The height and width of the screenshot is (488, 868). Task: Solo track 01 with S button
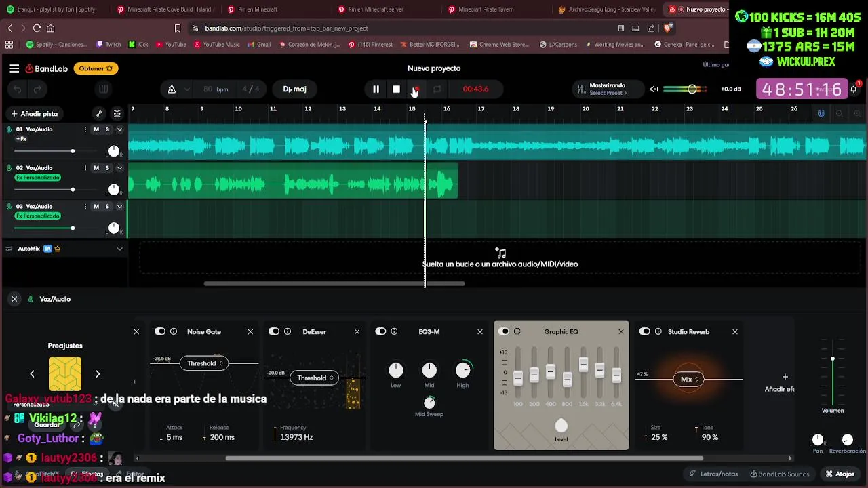point(107,129)
